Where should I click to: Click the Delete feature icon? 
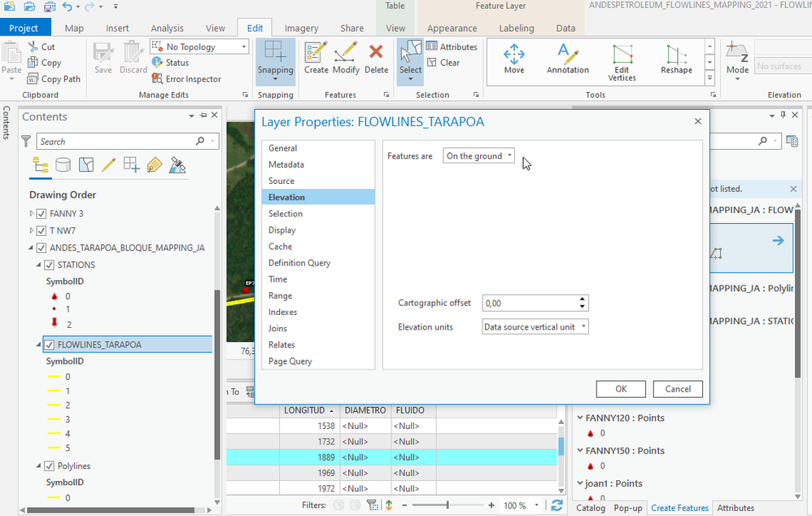376,58
